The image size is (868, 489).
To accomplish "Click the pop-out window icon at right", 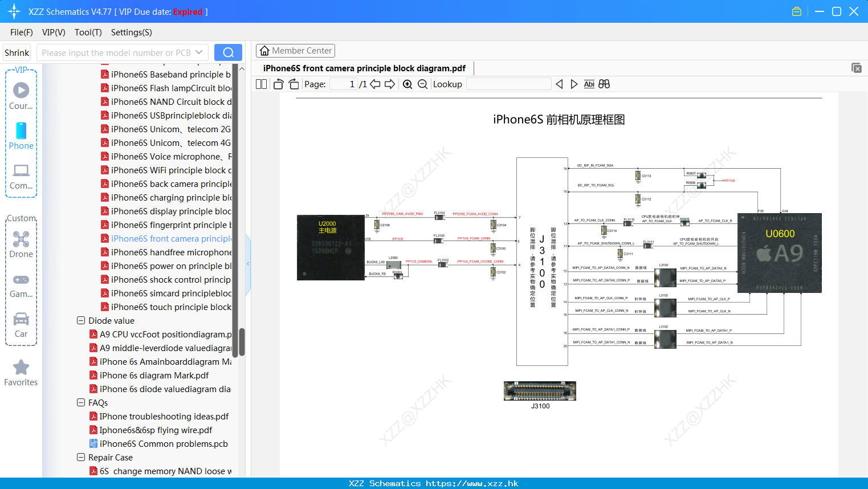I will point(857,68).
